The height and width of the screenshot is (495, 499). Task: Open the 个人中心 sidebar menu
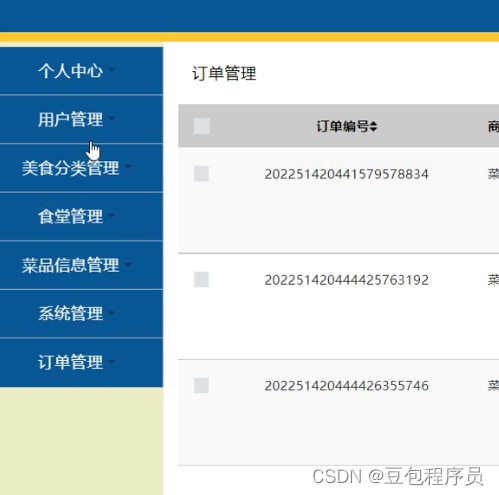81,71
